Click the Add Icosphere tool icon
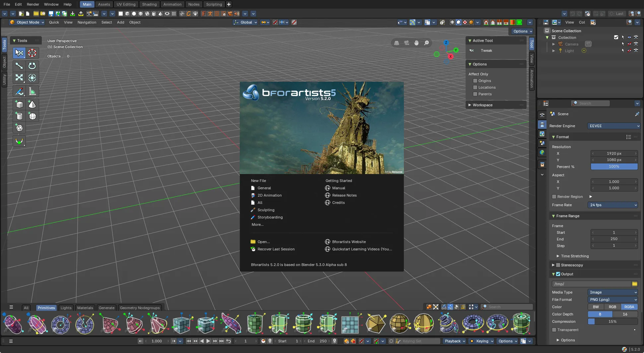Viewport: 644px width, 353px height. [x=19, y=128]
